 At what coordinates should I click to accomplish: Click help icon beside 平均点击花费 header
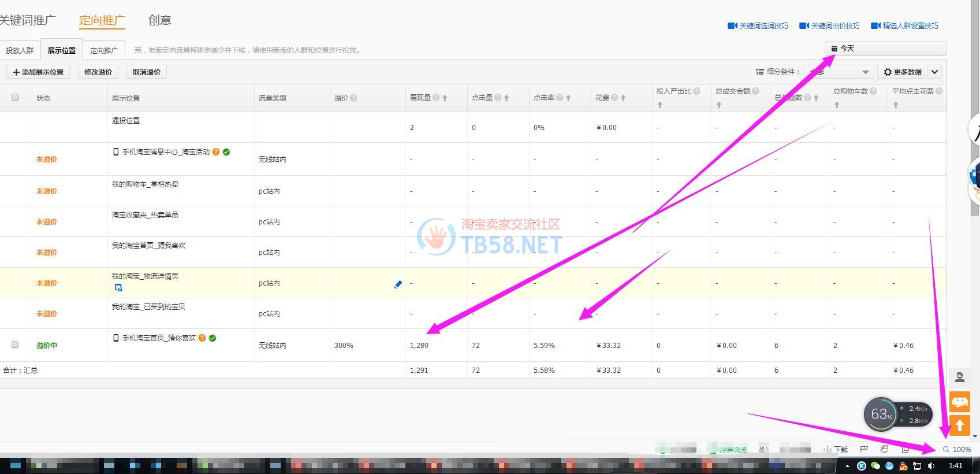pyautogui.click(x=939, y=91)
